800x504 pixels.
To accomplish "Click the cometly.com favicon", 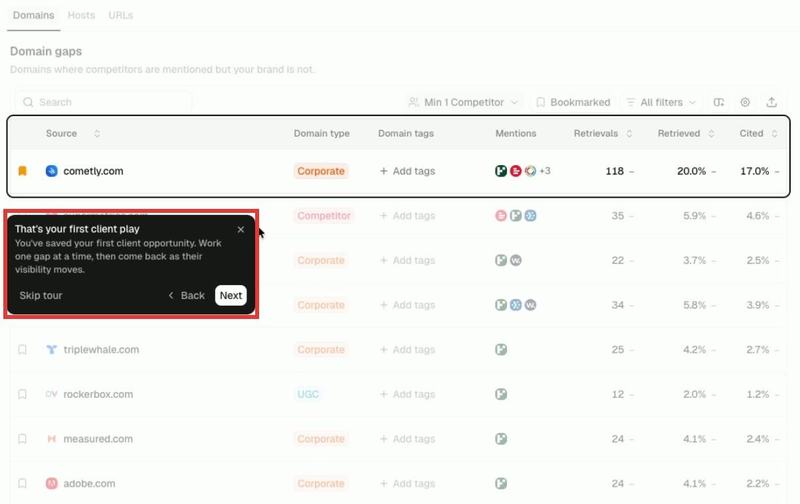I will [x=52, y=171].
